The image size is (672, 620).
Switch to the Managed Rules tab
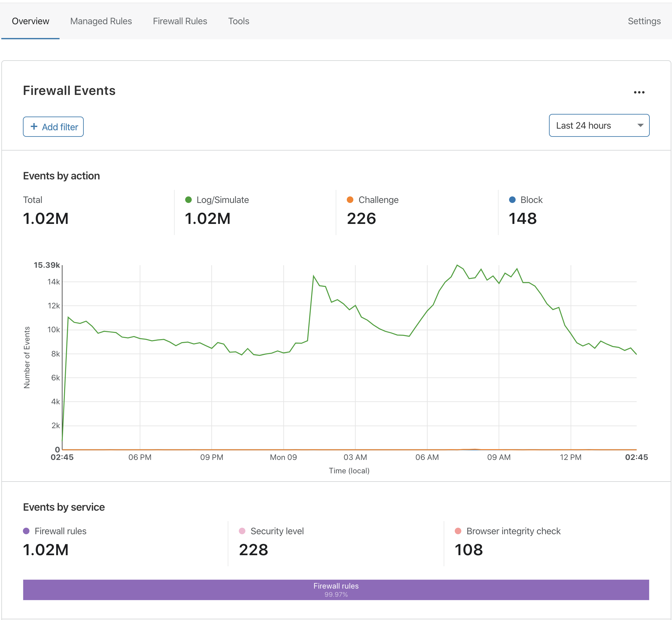click(101, 21)
